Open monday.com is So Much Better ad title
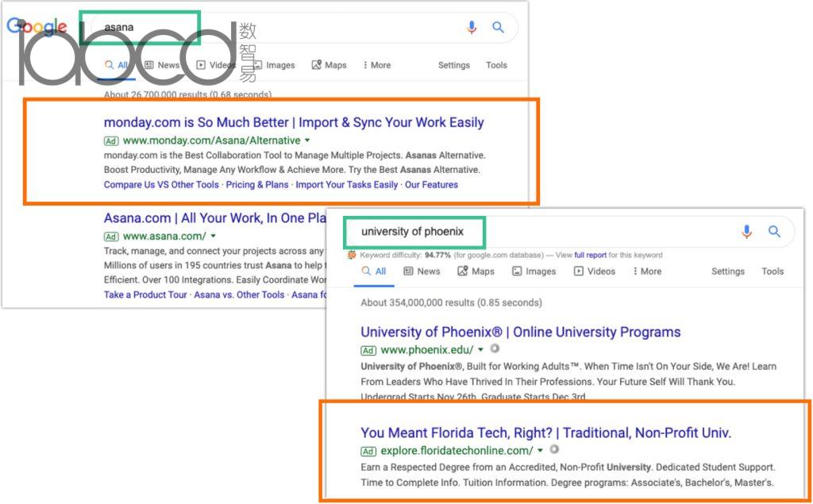The height and width of the screenshot is (504, 813). point(294,122)
